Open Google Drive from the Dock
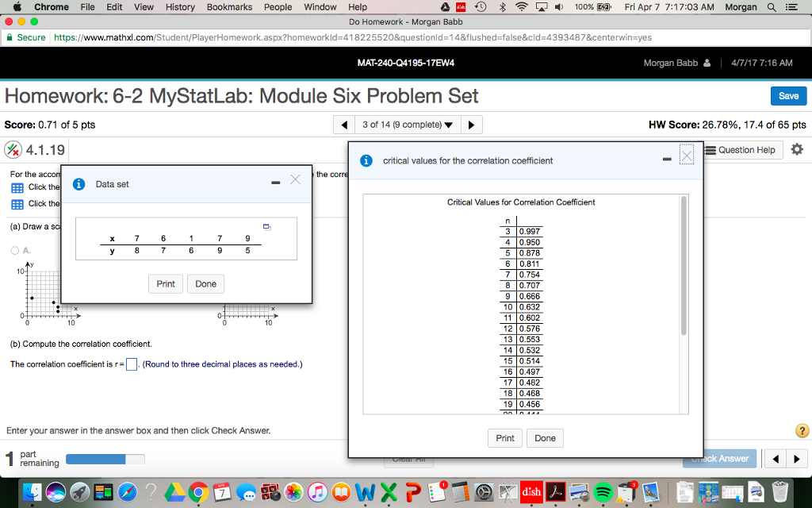Screen dimensions: 812x508 point(175,492)
